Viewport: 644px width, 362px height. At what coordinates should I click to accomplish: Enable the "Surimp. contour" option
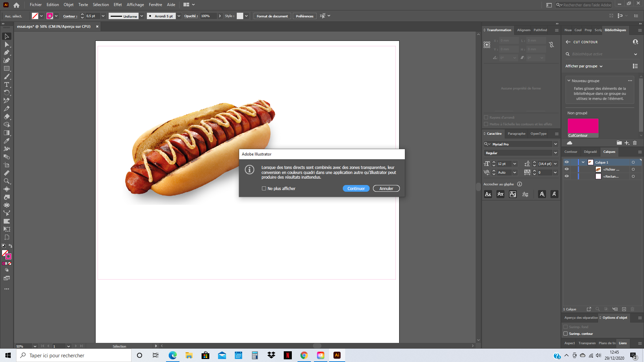coord(566,334)
